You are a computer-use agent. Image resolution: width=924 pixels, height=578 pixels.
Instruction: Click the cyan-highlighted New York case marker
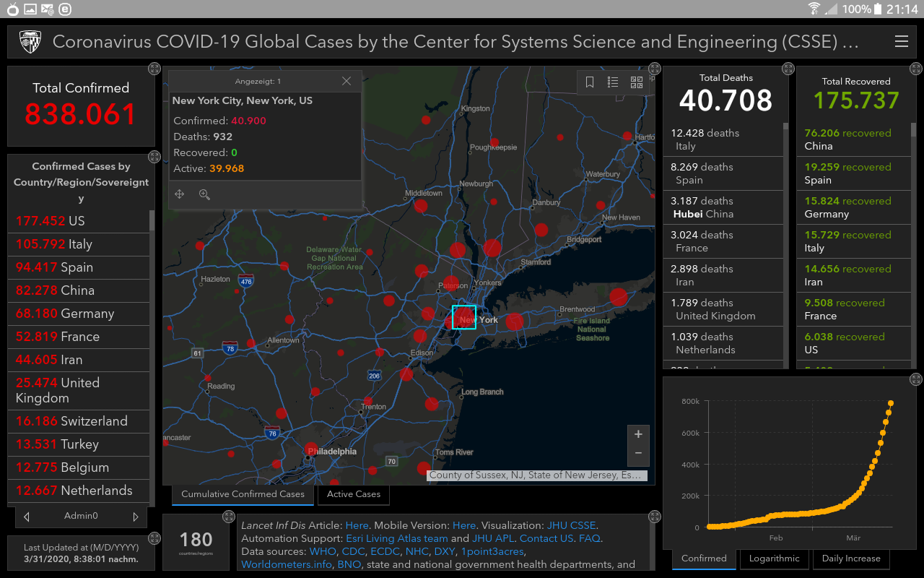pos(464,317)
